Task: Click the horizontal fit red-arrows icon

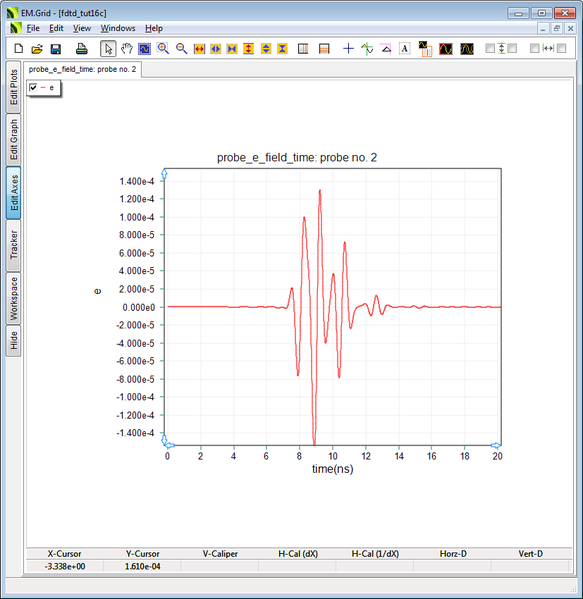Action: click(x=199, y=49)
